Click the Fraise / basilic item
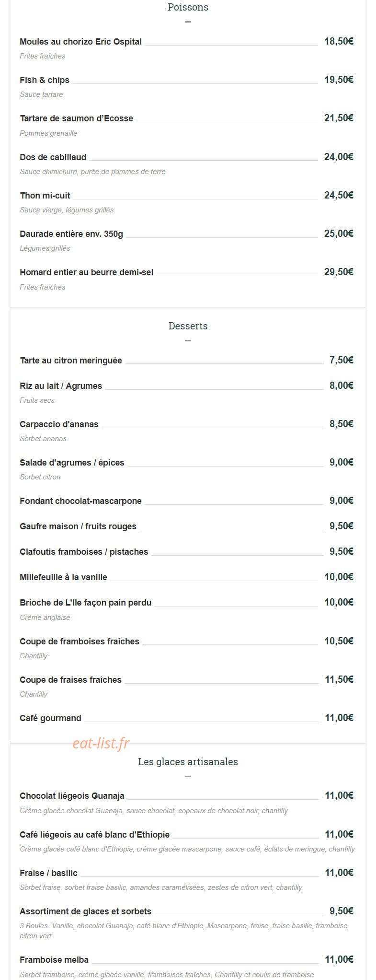Image resolution: width=376 pixels, height=980 pixels. (48, 873)
